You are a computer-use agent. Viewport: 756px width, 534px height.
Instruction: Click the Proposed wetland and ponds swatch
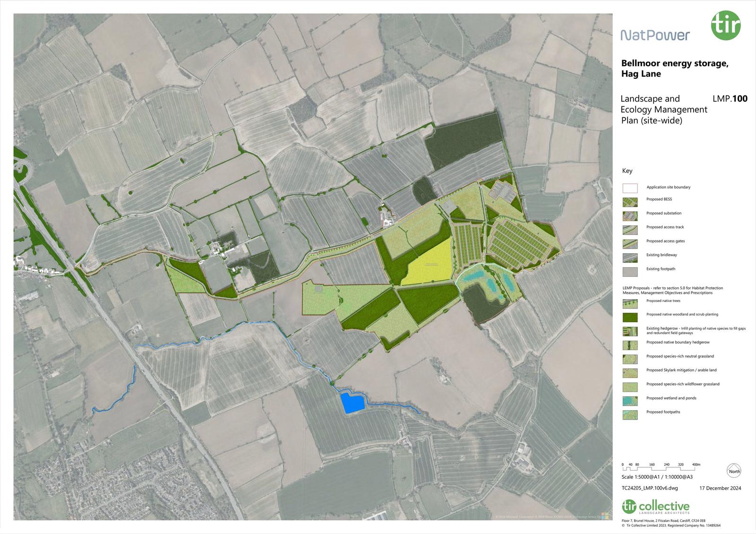point(630,401)
